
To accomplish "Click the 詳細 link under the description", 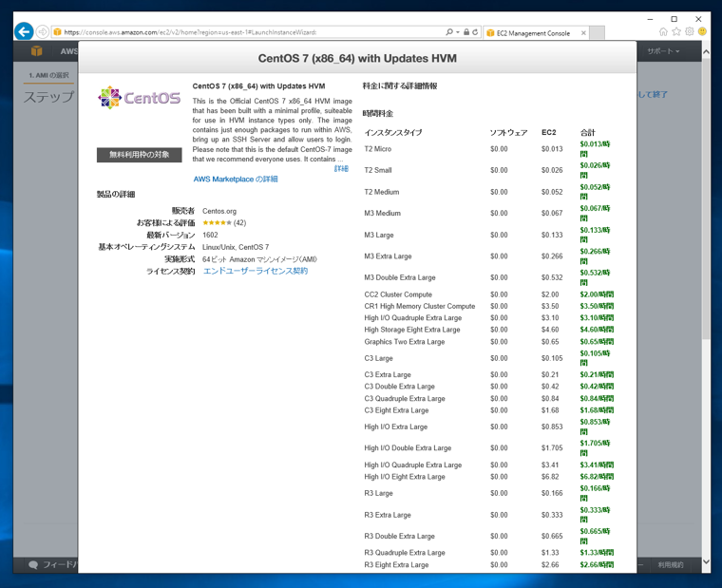I will [341, 168].
